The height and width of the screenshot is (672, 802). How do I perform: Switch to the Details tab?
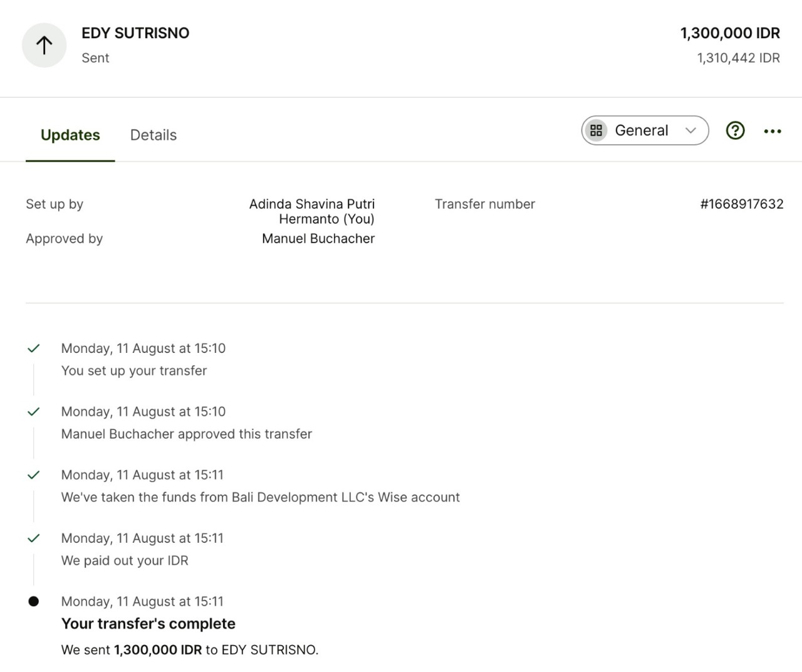click(153, 135)
